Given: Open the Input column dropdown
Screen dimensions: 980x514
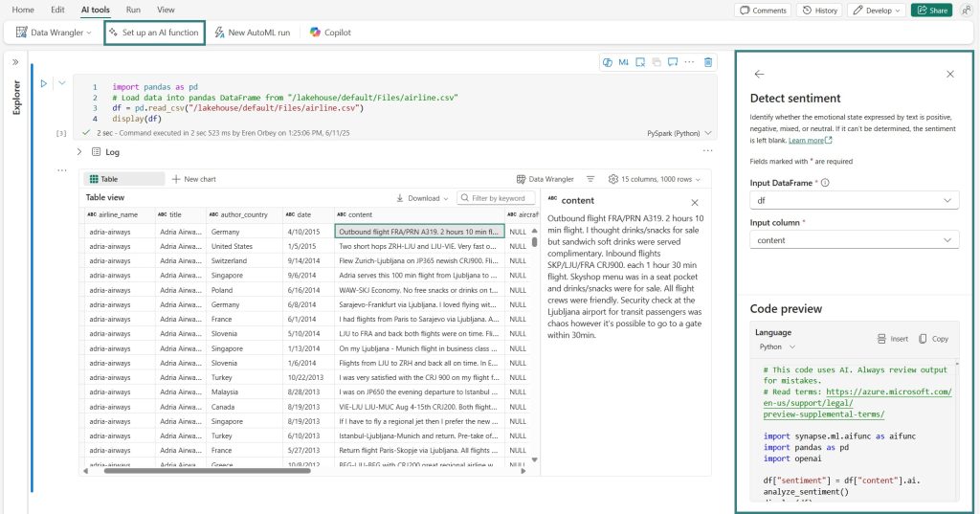Looking at the screenshot, I should coord(854,240).
